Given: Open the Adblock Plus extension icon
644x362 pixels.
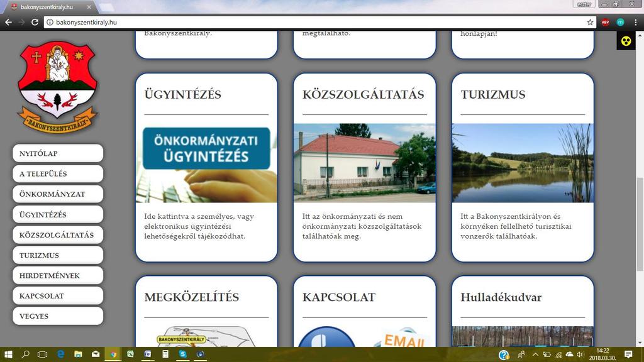Looking at the screenshot, I should click(606, 22).
